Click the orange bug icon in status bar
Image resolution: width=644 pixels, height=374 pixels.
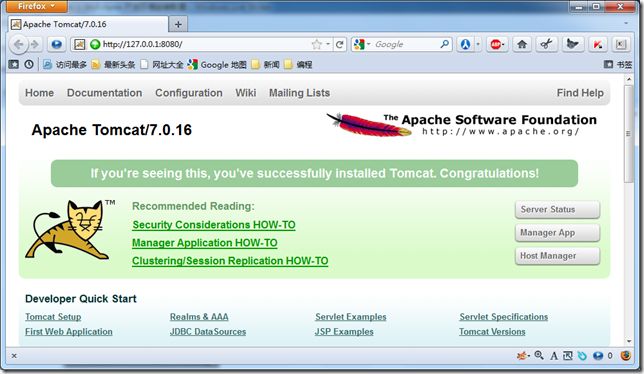pos(522,356)
